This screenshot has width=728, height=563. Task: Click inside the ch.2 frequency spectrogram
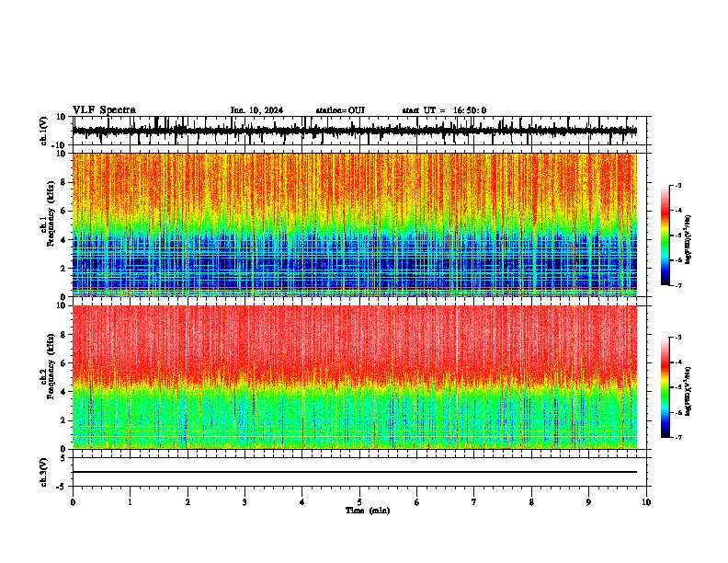pyautogui.click(x=354, y=377)
